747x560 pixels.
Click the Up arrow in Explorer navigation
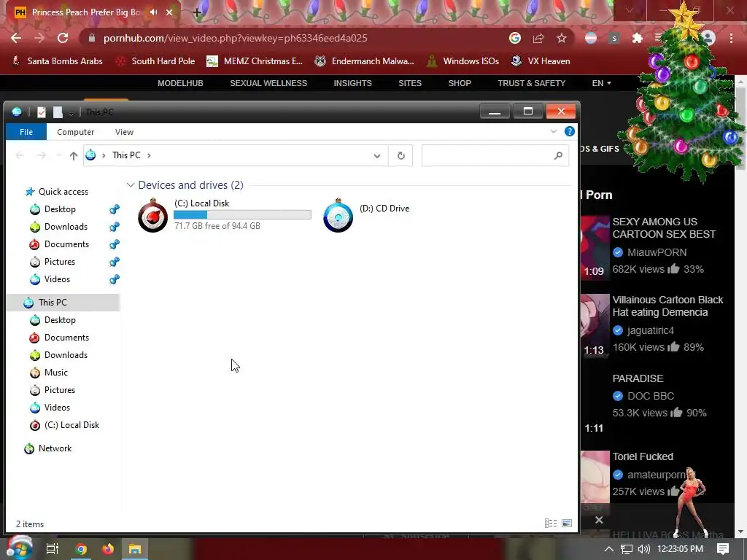(74, 155)
